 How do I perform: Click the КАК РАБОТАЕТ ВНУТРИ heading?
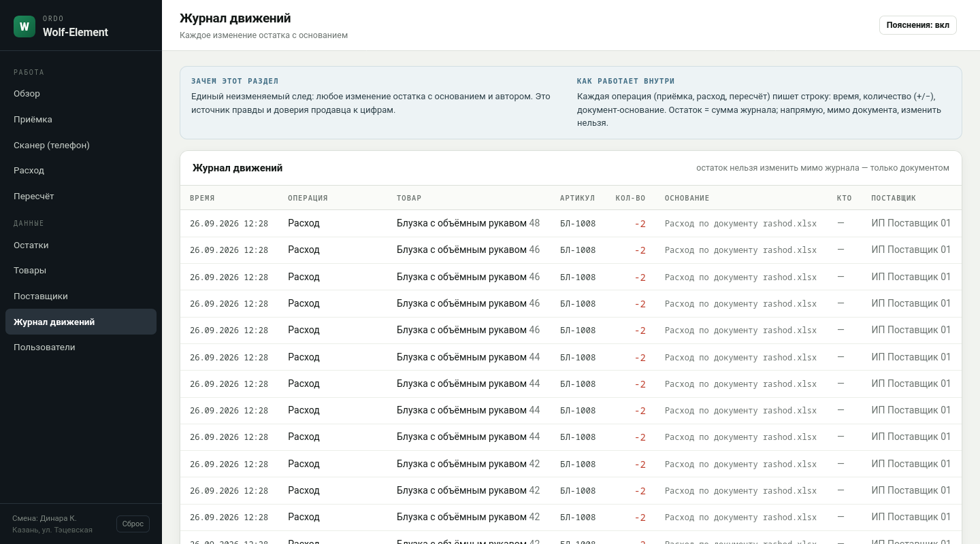[x=625, y=81]
